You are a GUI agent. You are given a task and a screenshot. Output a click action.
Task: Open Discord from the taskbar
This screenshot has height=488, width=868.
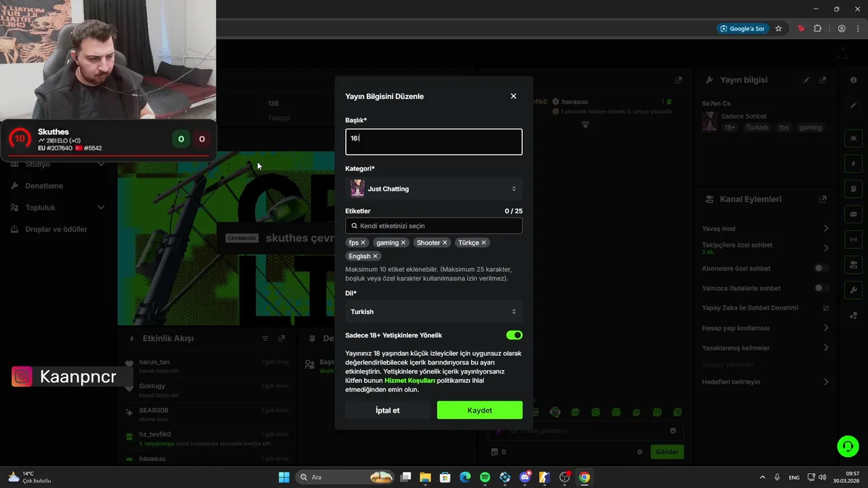[525, 477]
